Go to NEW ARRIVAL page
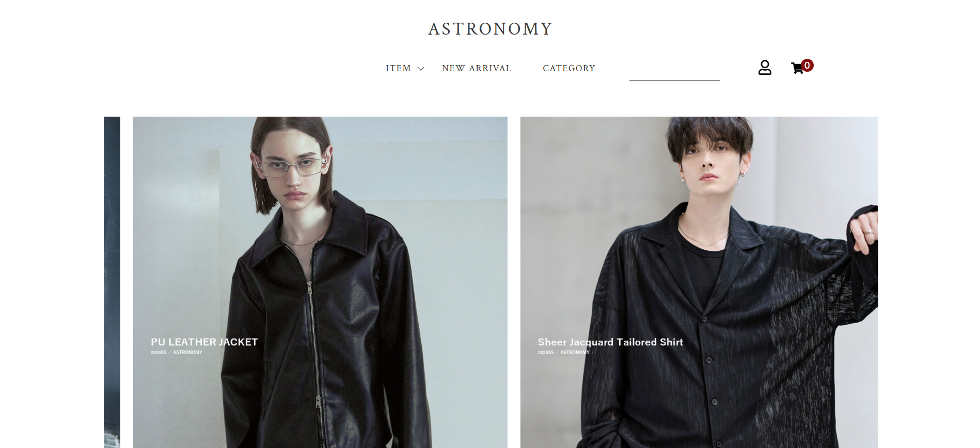980x448 pixels. 477,68
